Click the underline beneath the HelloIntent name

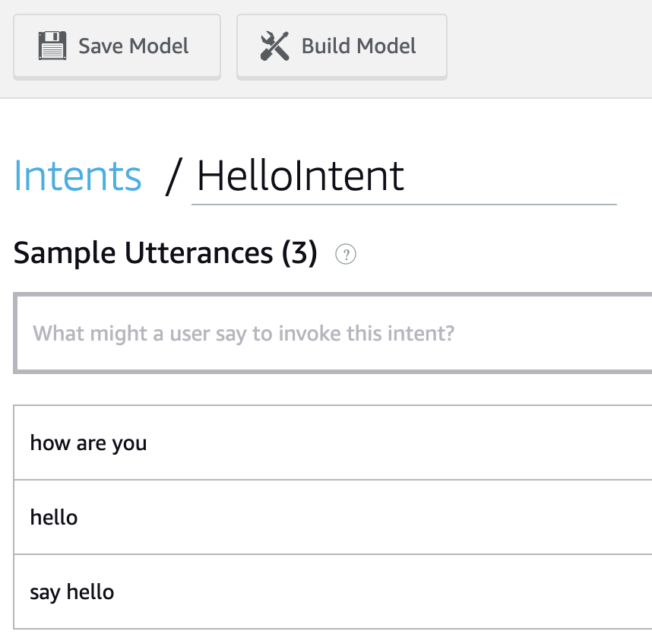(403, 204)
